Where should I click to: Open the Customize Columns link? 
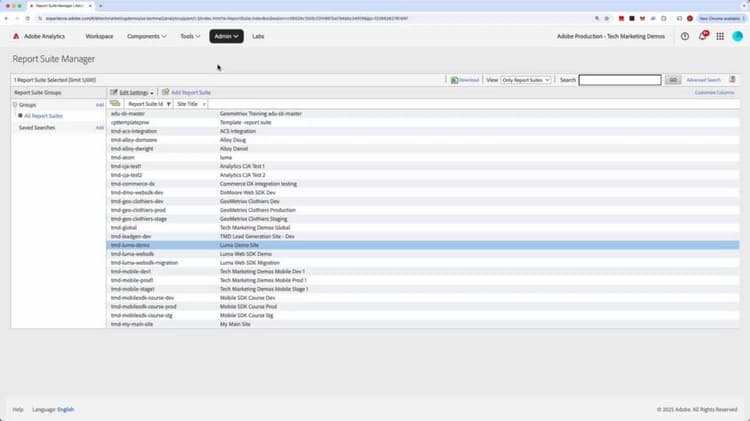click(714, 92)
